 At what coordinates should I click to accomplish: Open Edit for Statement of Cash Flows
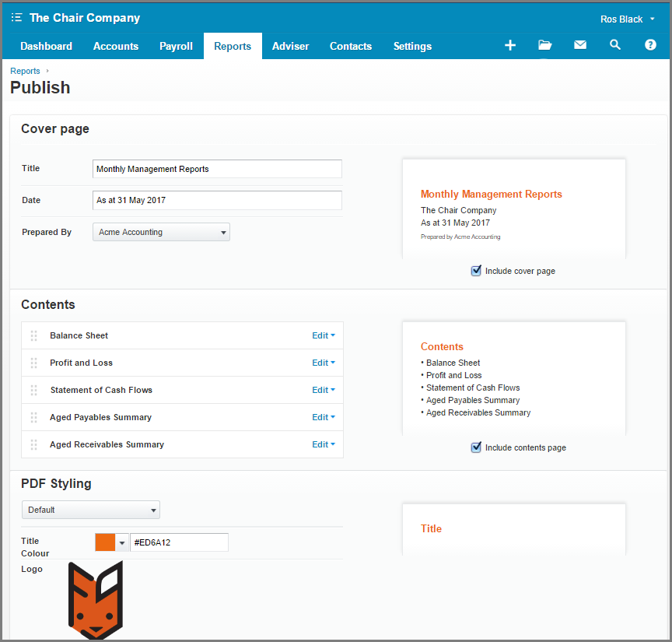pyautogui.click(x=323, y=390)
